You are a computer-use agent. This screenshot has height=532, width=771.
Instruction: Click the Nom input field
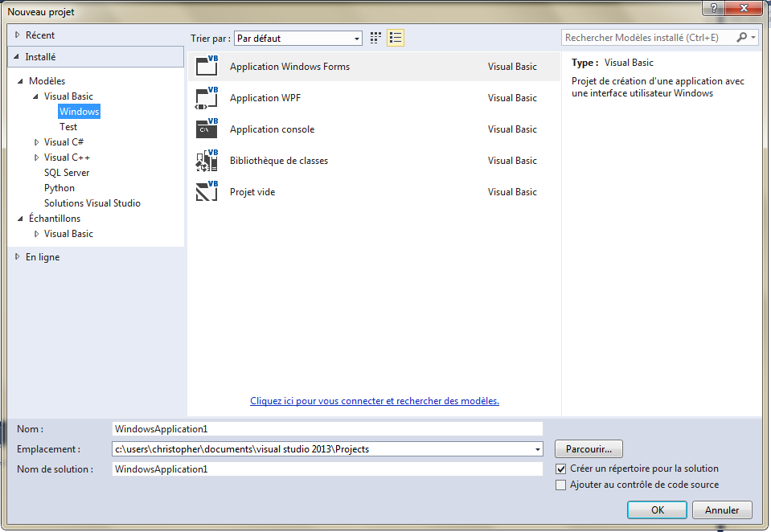point(327,429)
